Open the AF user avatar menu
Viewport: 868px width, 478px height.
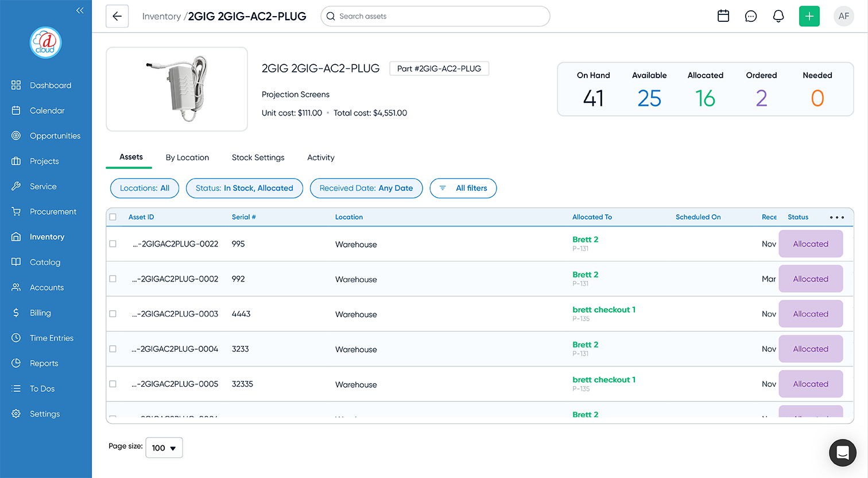pyautogui.click(x=844, y=16)
